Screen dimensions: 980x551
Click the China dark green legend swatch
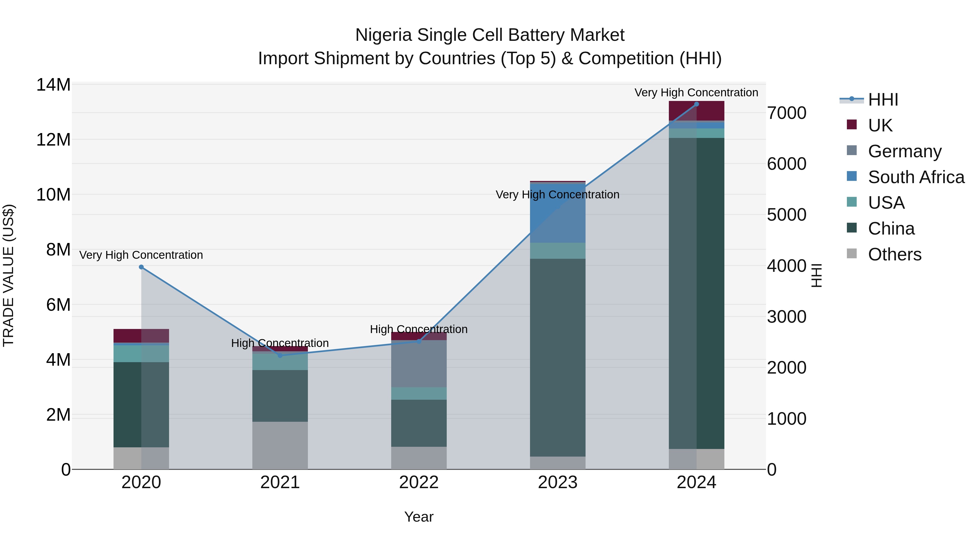(x=852, y=227)
